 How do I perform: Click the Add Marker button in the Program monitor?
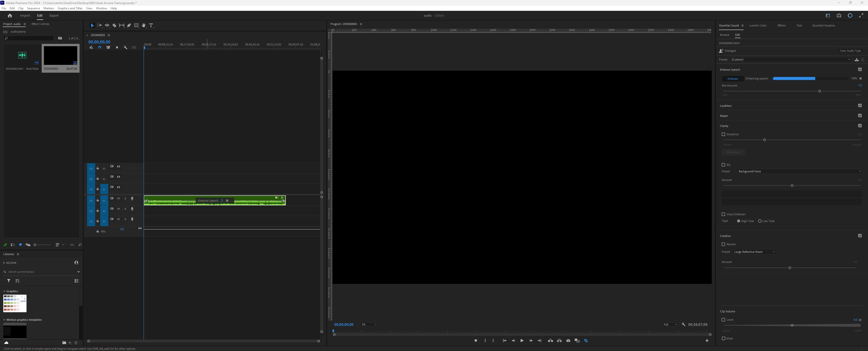point(475,341)
